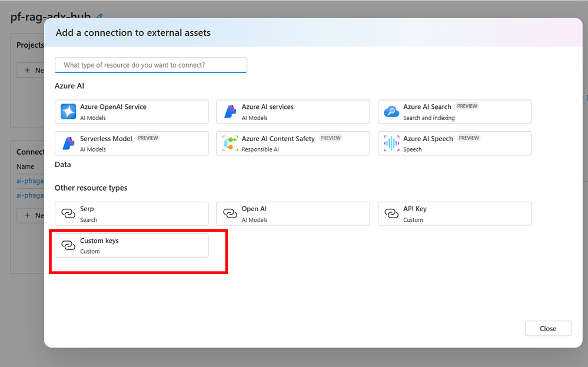Click the Serverless Model logo icon

(x=68, y=143)
